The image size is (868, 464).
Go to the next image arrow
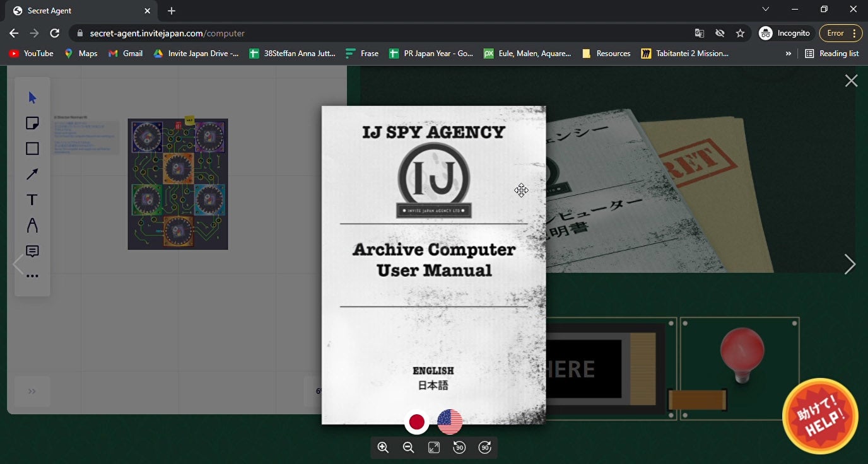coord(850,265)
